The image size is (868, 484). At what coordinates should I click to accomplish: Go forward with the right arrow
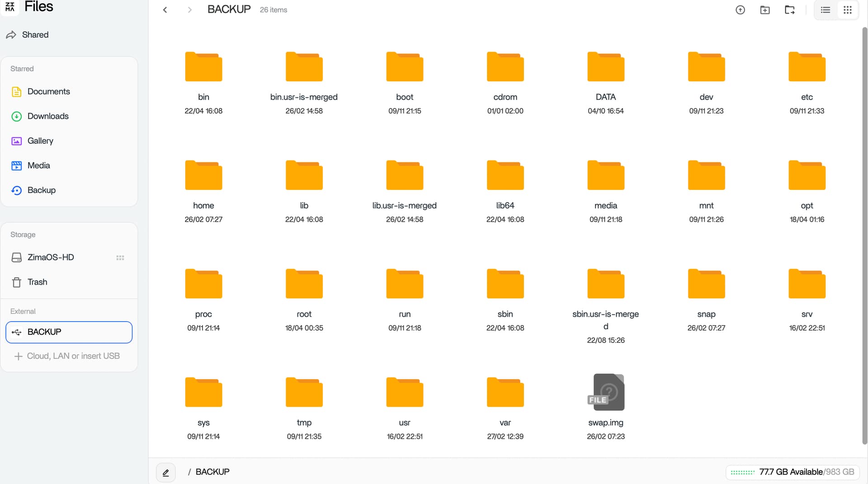(x=189, y=10)
